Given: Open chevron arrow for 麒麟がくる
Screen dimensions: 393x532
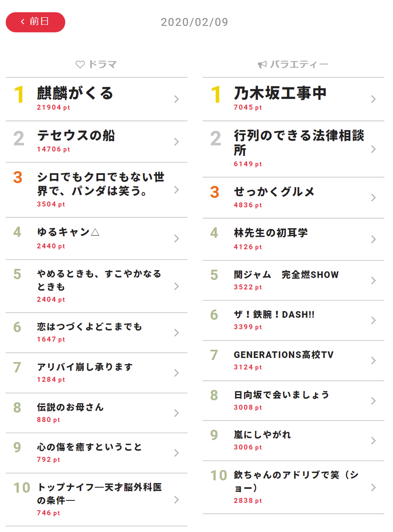Looking at the screenshot, I should click(177, 99).
